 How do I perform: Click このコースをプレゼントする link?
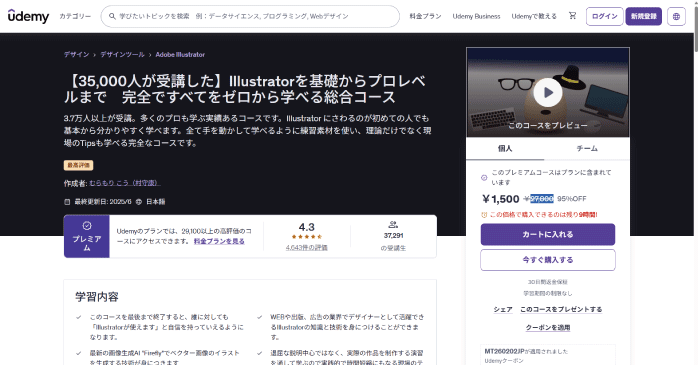pos(561,309)
